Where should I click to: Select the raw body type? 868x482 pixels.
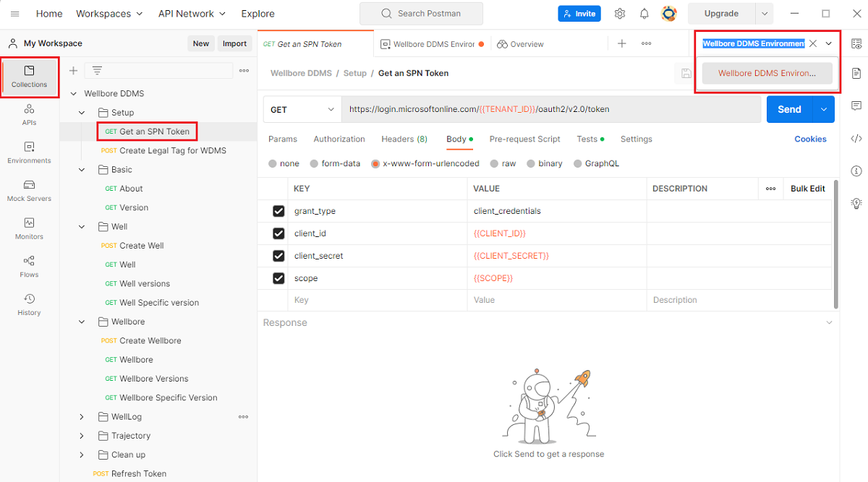pyautogui.click(x=495, y=163)
